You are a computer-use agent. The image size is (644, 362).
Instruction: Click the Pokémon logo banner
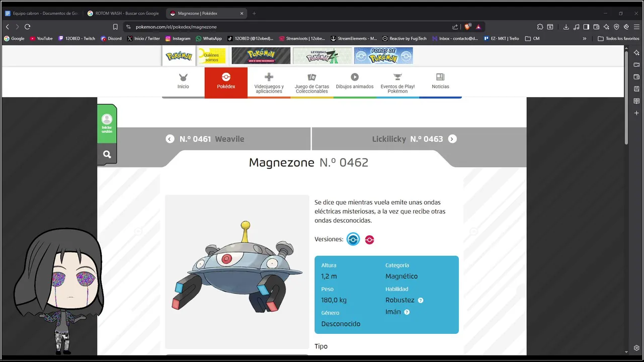coord(179,56)
